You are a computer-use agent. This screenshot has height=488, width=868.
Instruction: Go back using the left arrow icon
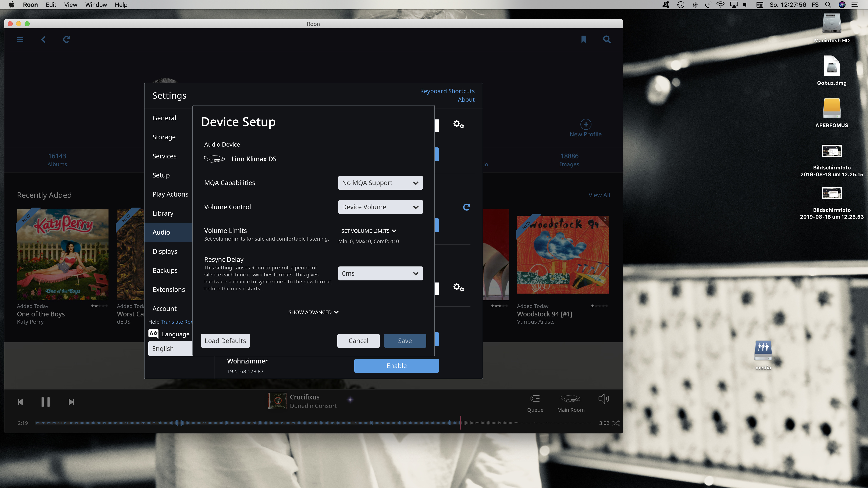pyautogui.click(x=43, y=39)
